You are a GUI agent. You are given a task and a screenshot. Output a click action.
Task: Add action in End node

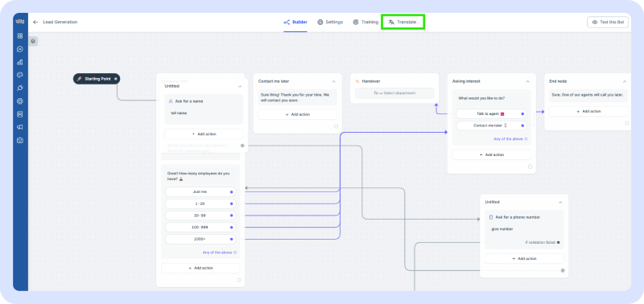pyautogui.click(x=588, y=111)
